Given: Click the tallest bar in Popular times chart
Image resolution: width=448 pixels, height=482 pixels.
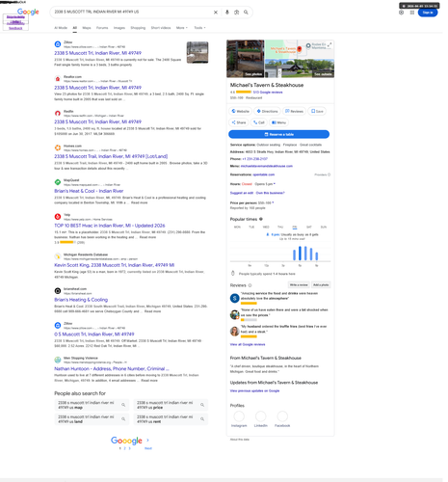Looking at the screenshot, I should click(x=300, y=254).
